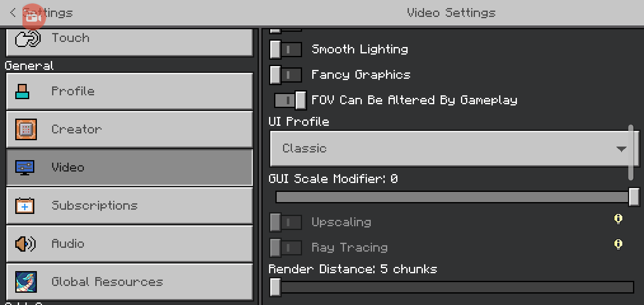Toggle Smooth Lighting switch

(x=286, y=50)
